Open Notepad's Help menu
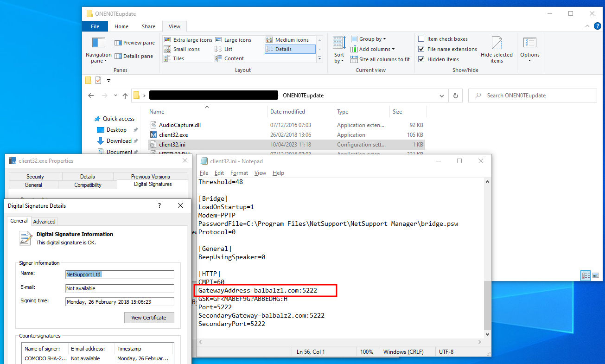The image size is (605, 364). click(x=278, y=173)
